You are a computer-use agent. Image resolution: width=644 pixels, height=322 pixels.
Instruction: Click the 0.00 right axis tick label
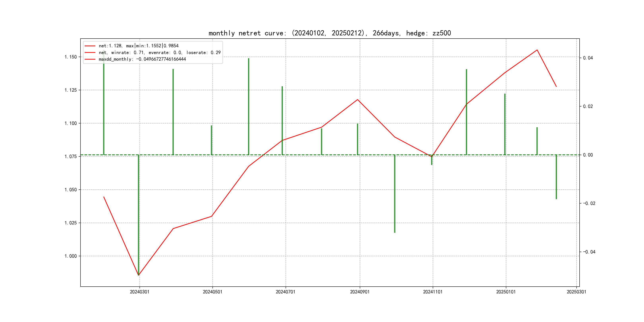tap(588, 155)
